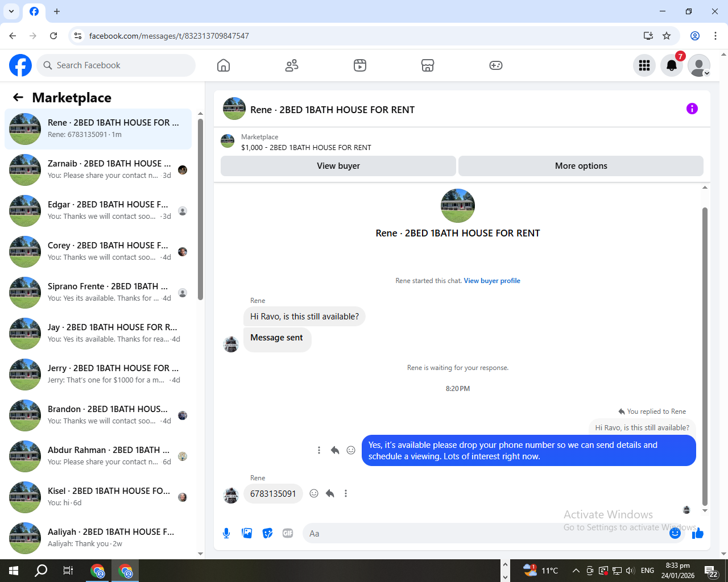The width and height of the screenshot is (728, 582).
Task: Open the Notifications bell icon
Action: [x=672, y=65]
